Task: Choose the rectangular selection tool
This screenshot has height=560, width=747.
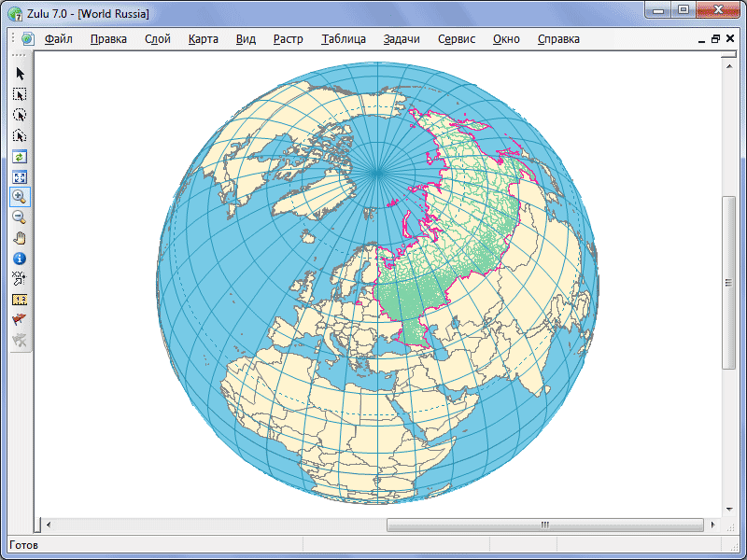Action: (x=20, y=94)
